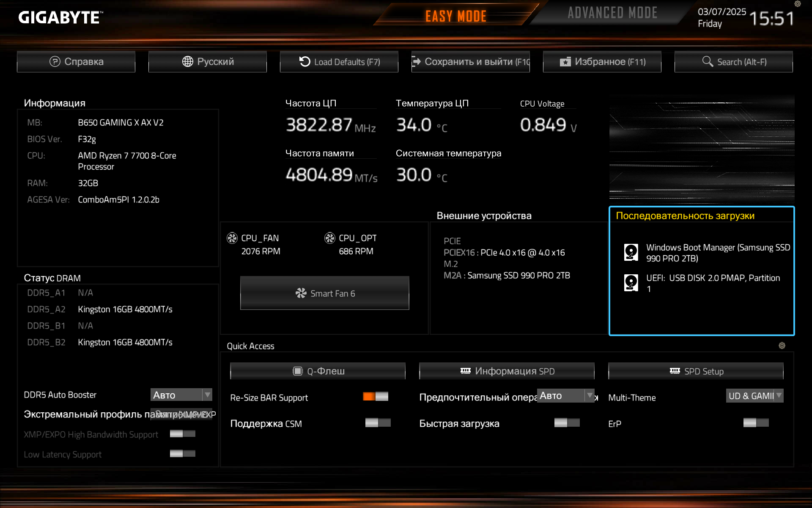Click the memory icon on Информация SPD

tap(466, 371)
